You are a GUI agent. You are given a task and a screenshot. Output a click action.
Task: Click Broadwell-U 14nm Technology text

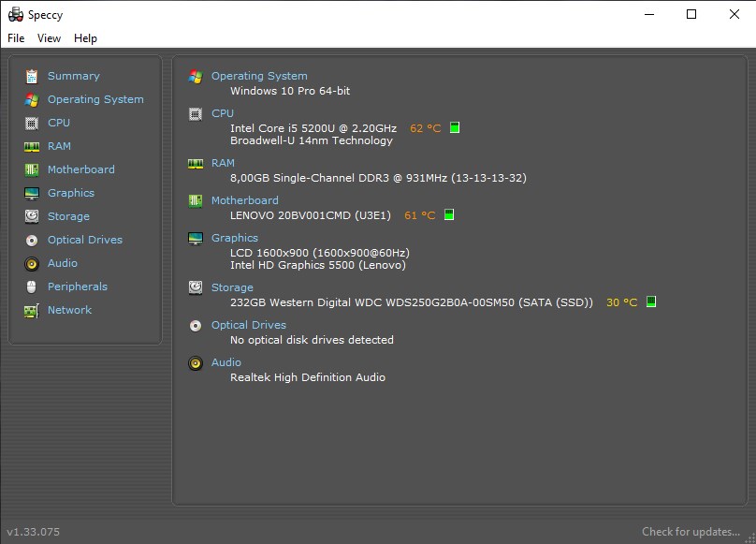(312, 140)
